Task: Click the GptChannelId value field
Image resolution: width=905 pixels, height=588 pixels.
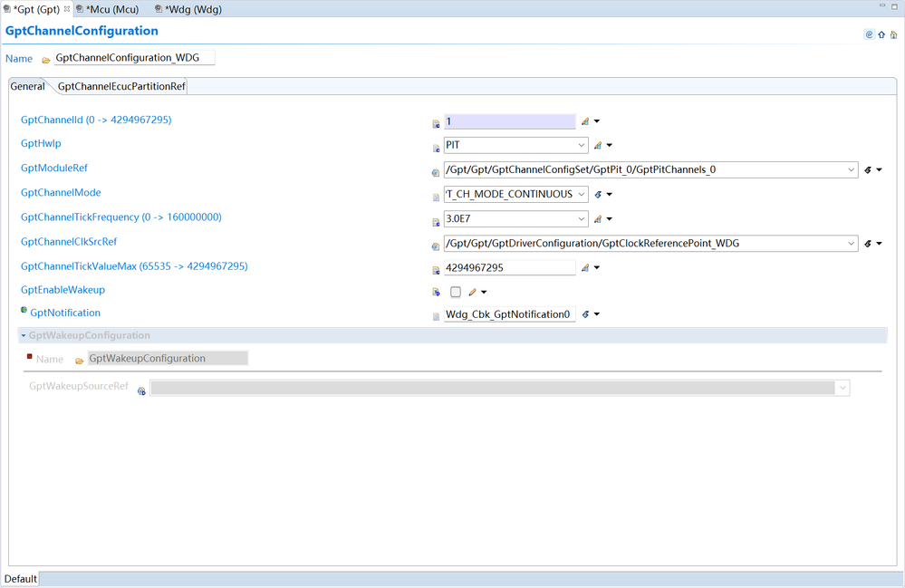Action: coord(510,121)
